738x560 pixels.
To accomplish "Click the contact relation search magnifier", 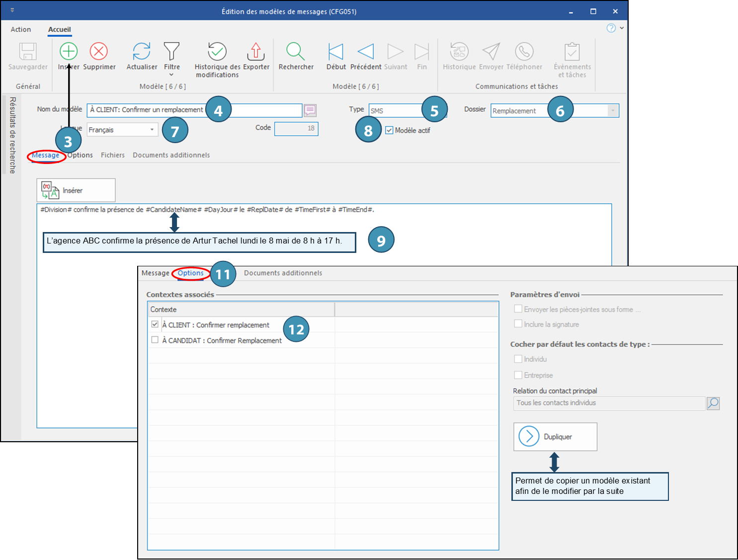I will 713,403.
